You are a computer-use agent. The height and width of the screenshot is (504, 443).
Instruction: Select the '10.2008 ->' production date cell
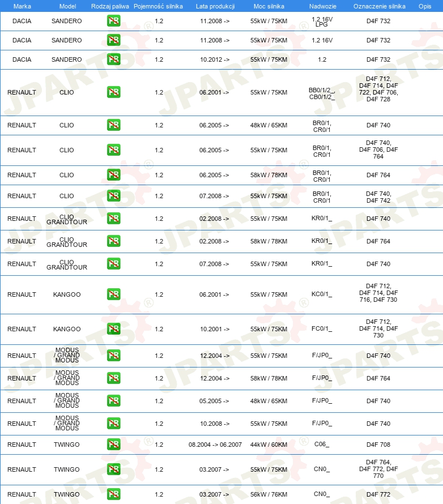pyautogui.click(x=215, y=424)
